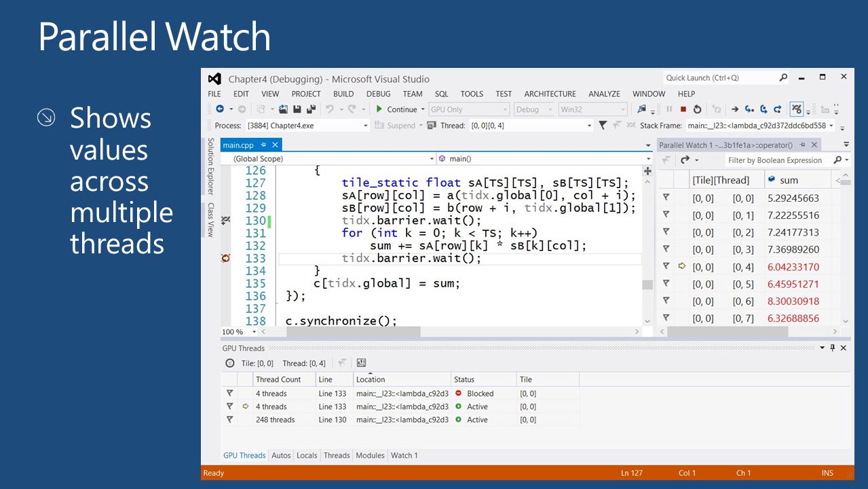Image resolution: width=868 pixels, height=489 pixels.
Task: Click the editor split-window icon above scrollbar
Action: [647, 170]
